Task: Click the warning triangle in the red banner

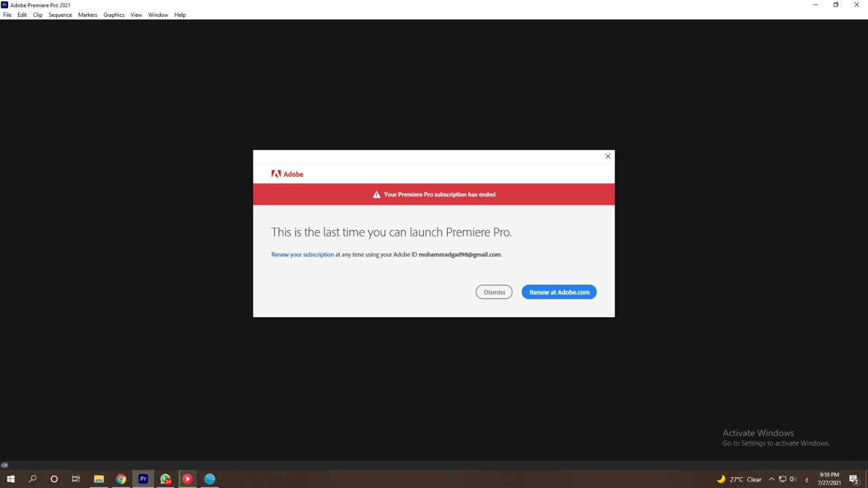Action: (376, 194)
